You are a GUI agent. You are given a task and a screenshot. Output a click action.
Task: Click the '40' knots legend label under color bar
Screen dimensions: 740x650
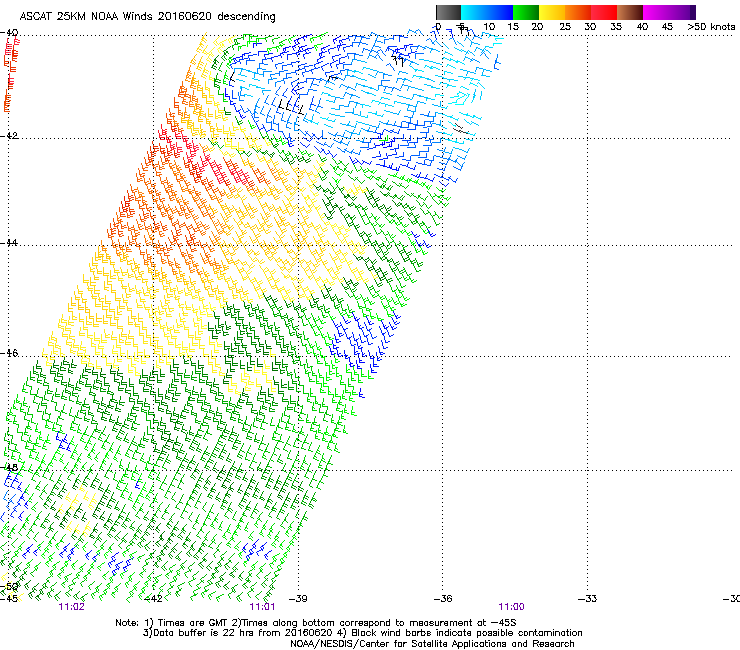642,27
